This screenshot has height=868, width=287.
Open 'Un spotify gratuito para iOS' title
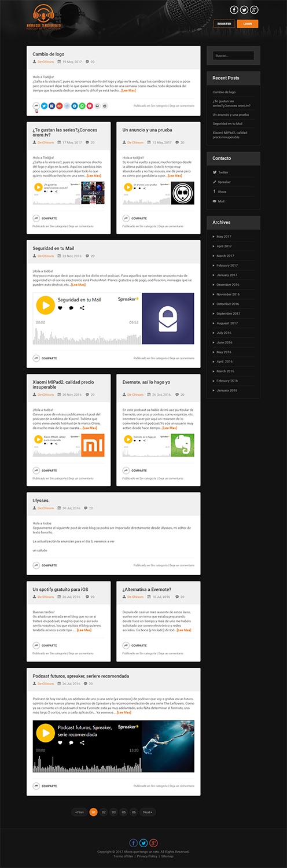coord(60,589)
